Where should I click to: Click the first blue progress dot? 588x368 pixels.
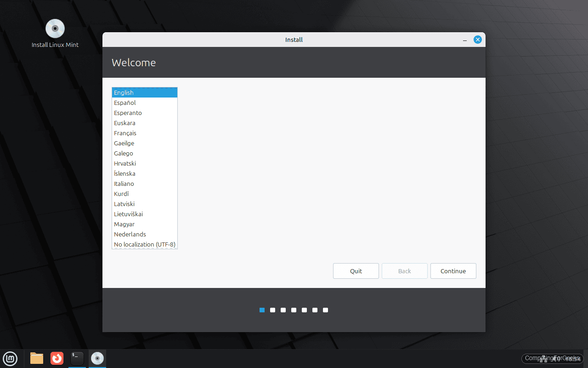pyautogui.click(x=262, y=310)
